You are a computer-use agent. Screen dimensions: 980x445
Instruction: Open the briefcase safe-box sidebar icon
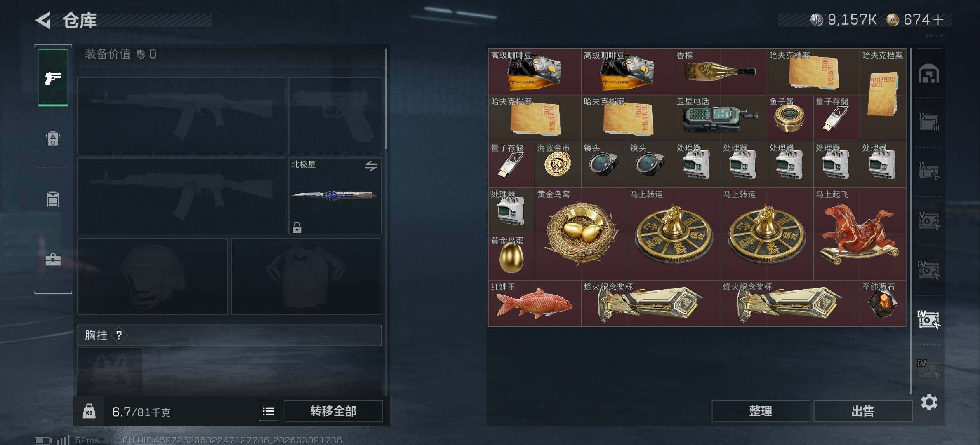tap(53, 259)
